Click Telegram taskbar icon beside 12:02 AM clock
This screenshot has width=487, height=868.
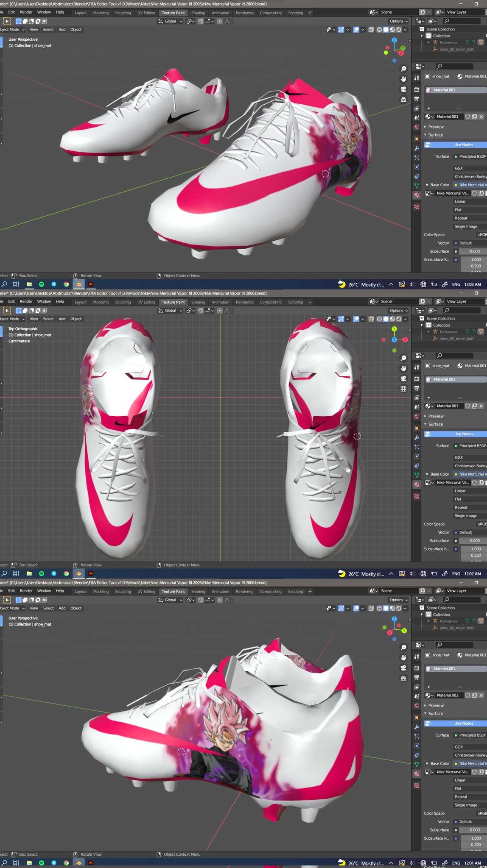pos(53,573)
